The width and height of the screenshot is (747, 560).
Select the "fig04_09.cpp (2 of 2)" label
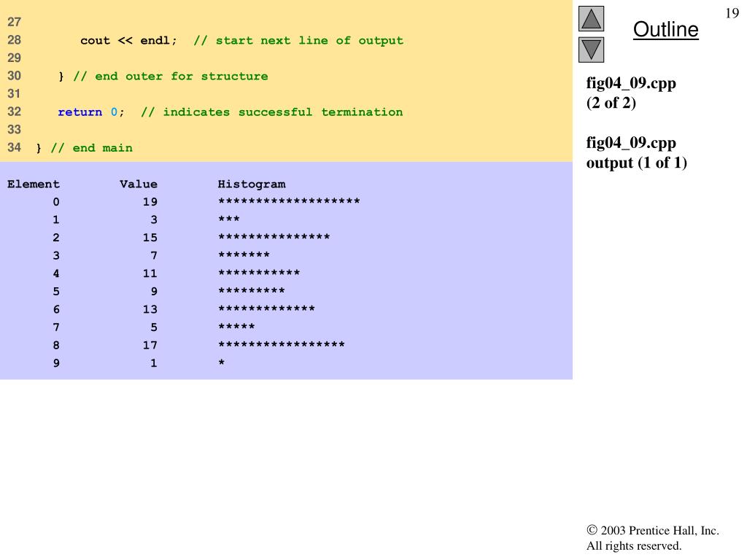[631, 93]
